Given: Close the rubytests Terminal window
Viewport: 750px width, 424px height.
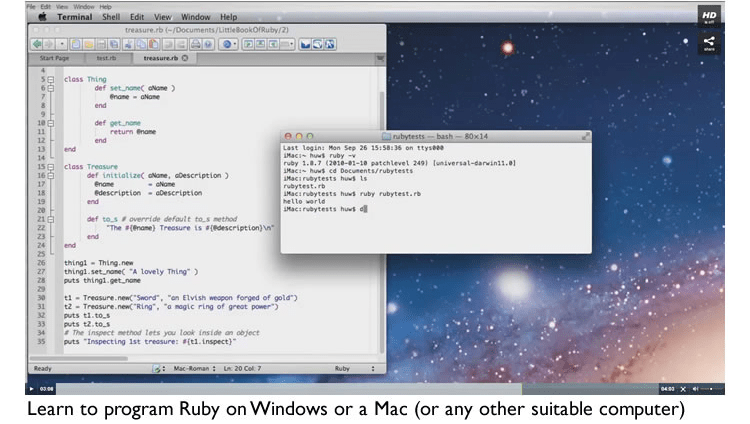Looking at the screenshot, I should click(288, 136).
